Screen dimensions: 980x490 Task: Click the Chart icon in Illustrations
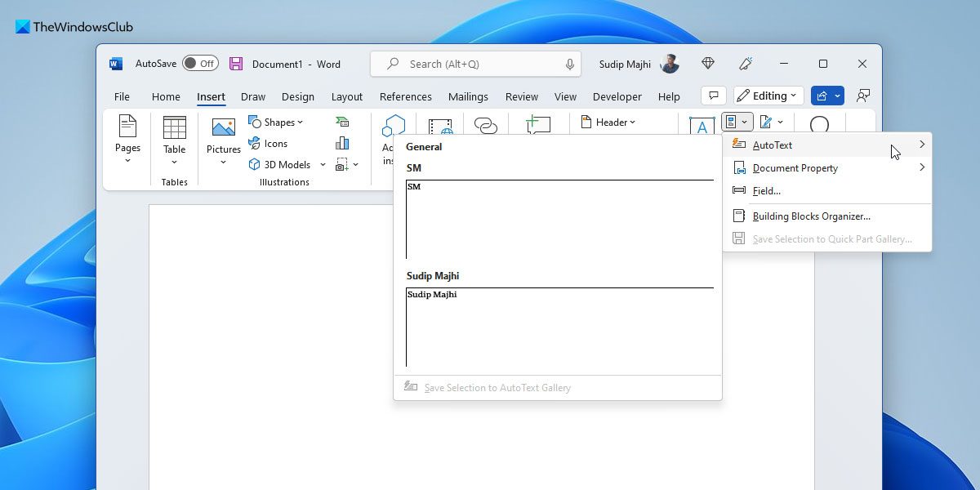pos(342,143)
